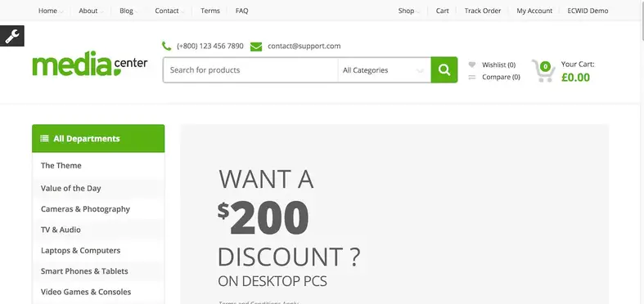Click the $200 discount banner text
The image size is (644, 304).
pos(263,217)
